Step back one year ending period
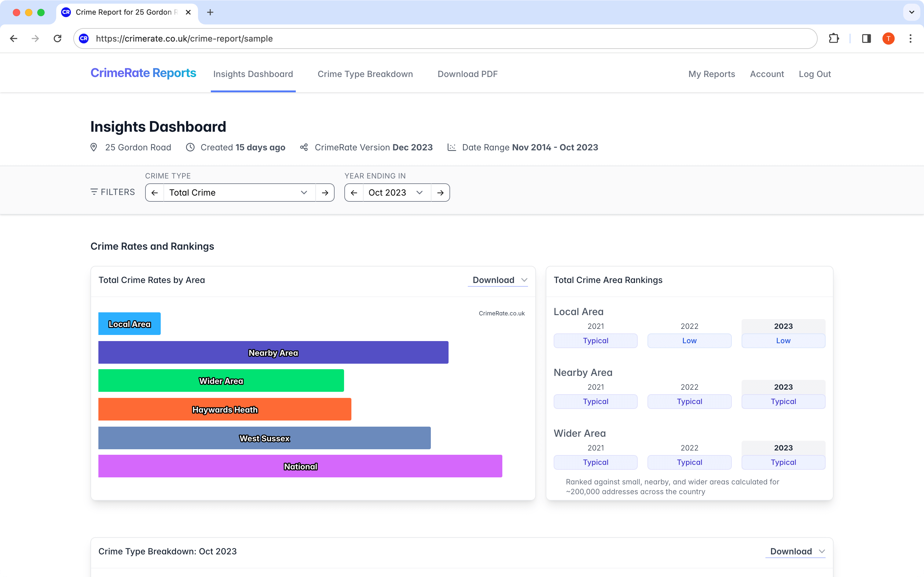This screenshot has width=924, height=577. 354,193
